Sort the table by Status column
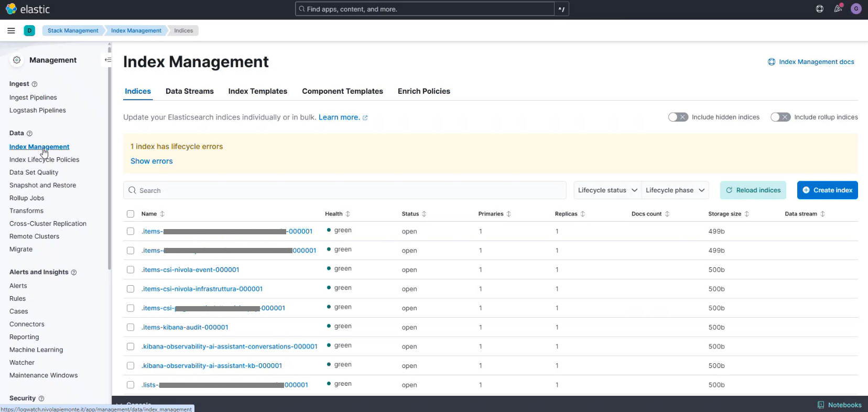 click(x=414, y=214)
